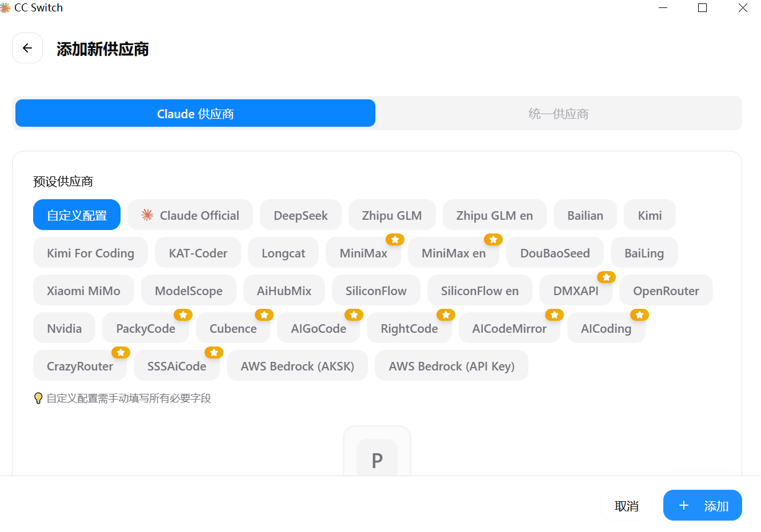Select the SiliconFlow en preset
The image size is (761, 532).
coord(480,290)
